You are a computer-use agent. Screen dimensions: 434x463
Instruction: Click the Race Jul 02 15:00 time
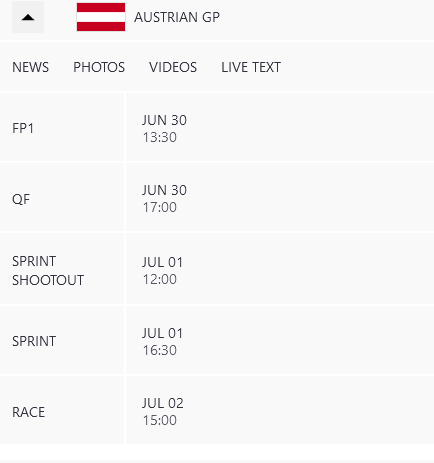tap(163, 412)
